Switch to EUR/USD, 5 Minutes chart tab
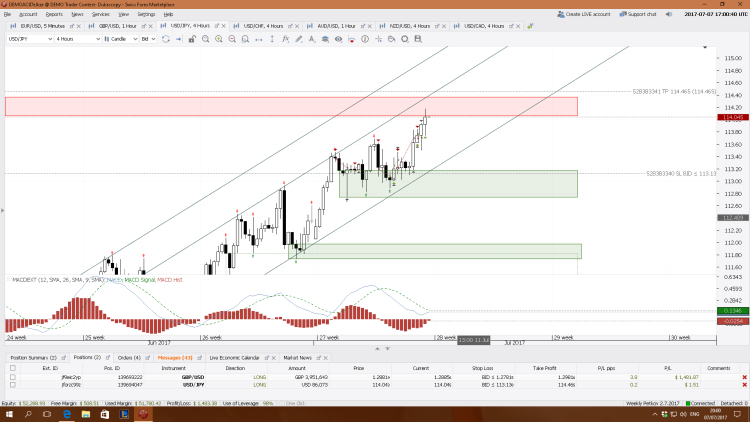Image resolution: width=750 pixels, height=422 pixels. (x=43, y=26)
